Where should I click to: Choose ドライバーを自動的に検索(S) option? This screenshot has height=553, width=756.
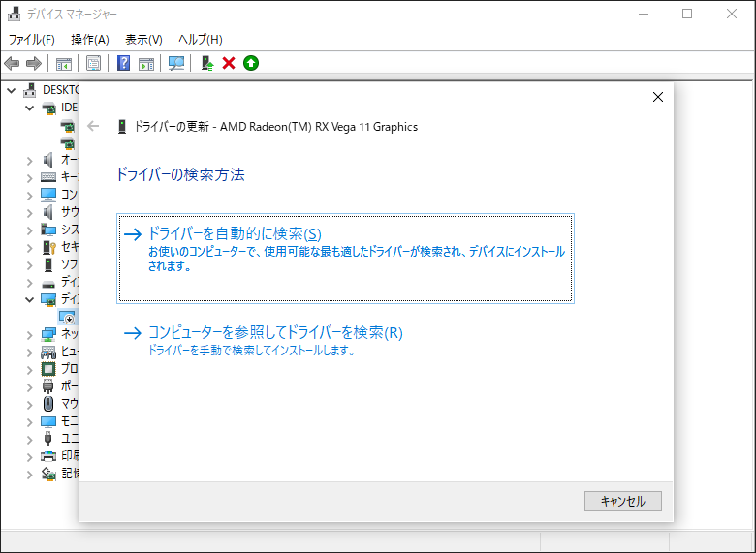point(345,259)
